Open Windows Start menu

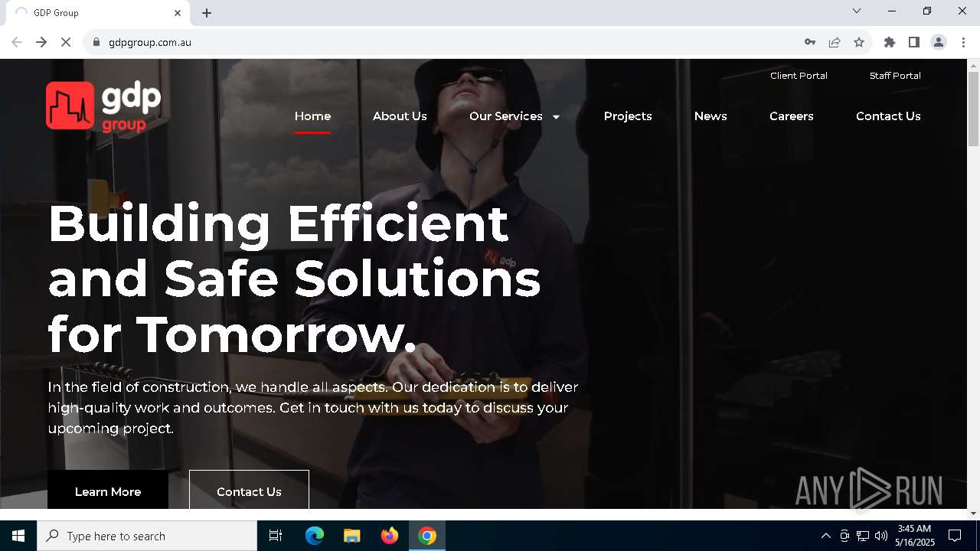(x=18, y=536)
